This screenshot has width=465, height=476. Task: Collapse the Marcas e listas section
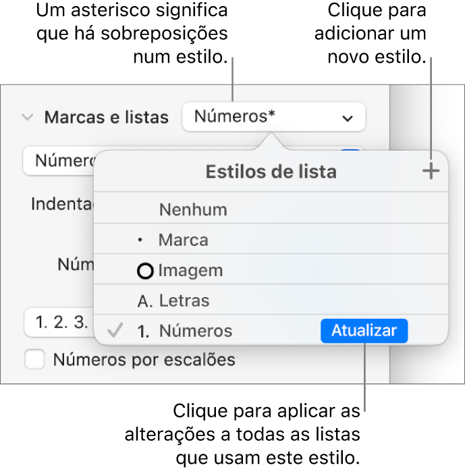point(28,117)
